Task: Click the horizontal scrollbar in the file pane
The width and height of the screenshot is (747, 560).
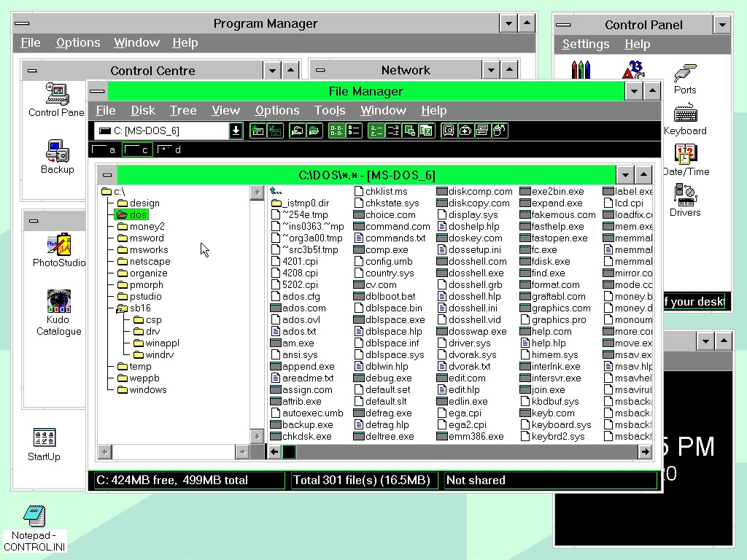Action: [x=438, y=451]
